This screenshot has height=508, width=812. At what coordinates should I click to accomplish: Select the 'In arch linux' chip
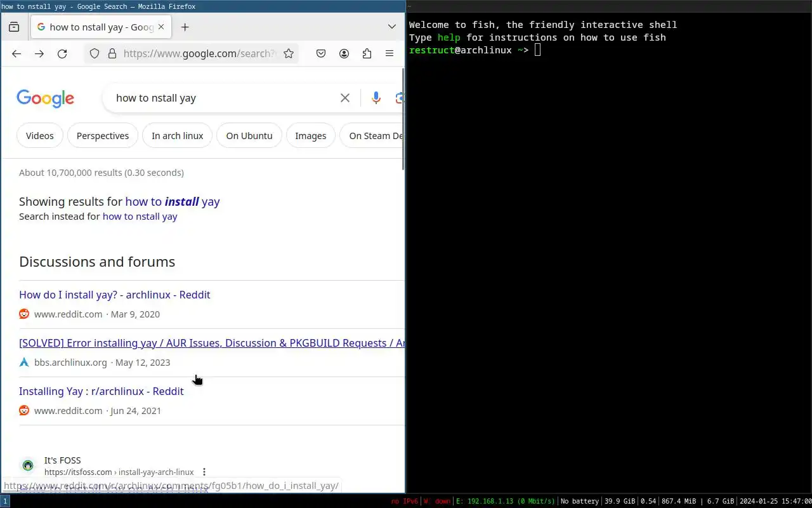tap(178, 136)
